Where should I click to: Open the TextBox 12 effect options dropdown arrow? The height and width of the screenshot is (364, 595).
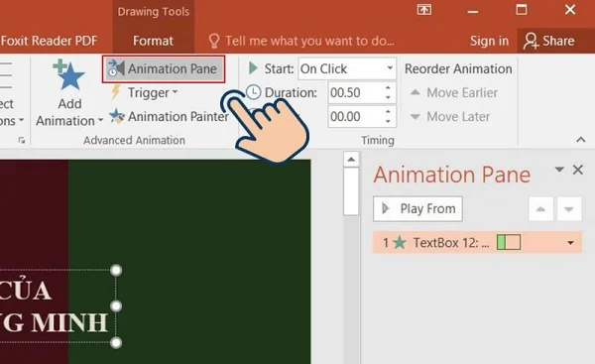tap(570, 243)
